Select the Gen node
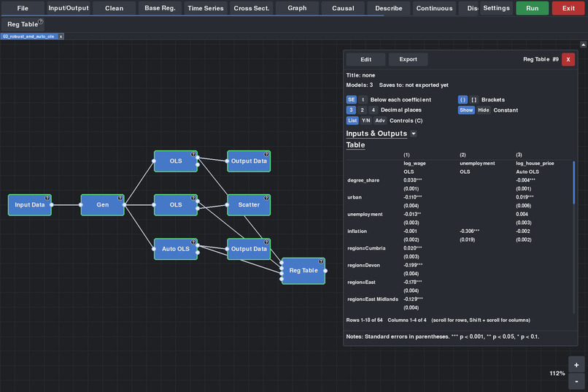Screen dimensions: 588x392 pyautogui.click(x=102, y=205)
